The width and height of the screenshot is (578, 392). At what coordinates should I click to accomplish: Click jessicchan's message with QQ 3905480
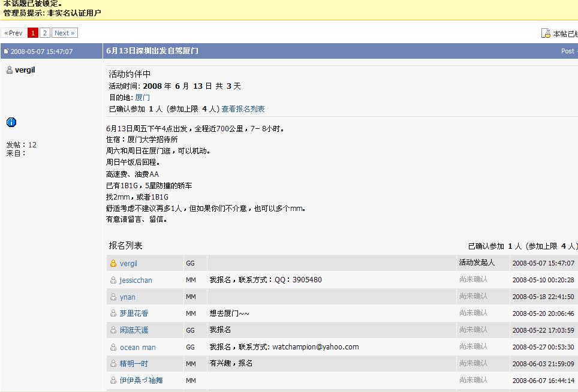coord(266,280)
